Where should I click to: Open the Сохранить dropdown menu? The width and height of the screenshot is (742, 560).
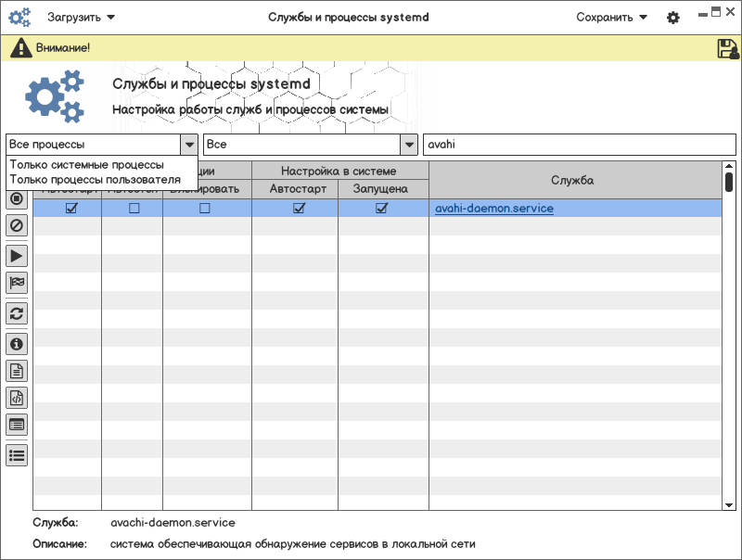pos(611,17)
